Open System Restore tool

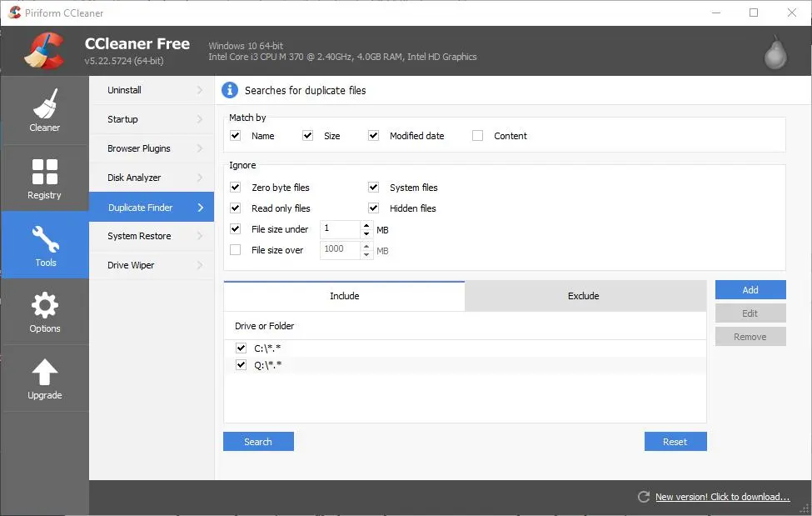(x=152, y=236)
